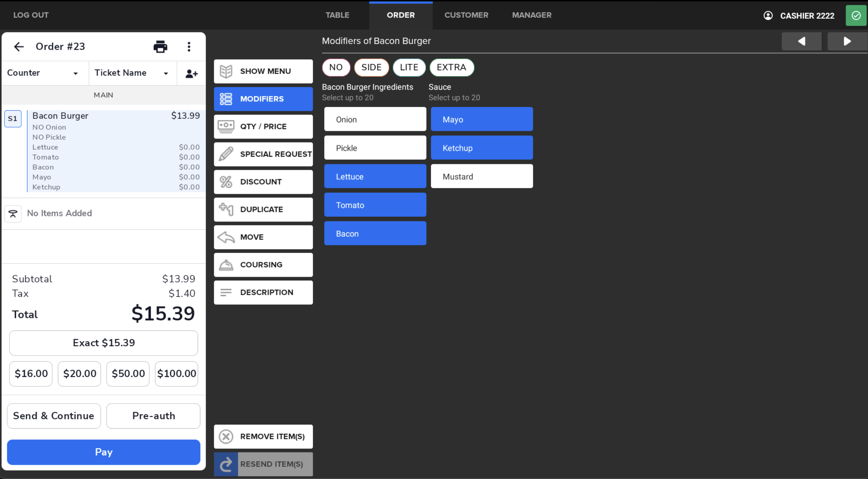Enable the Onion ingredient
Screen dimensions: 868x479
(375, 119)
